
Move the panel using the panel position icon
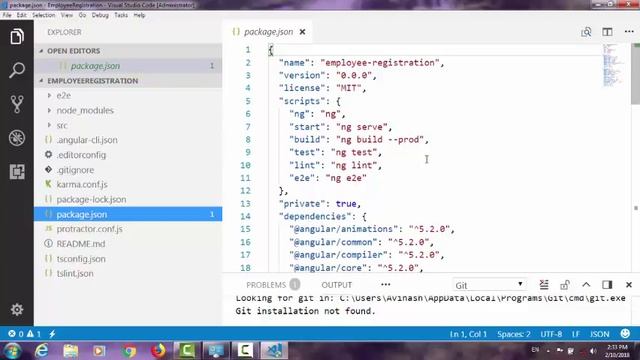[607, 284]
